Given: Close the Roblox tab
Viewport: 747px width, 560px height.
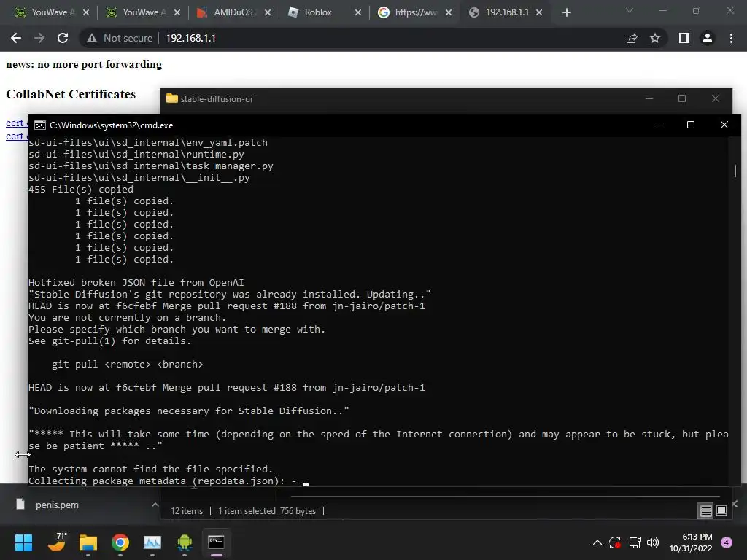Looking at the screenshot, I should coord(358,12).
